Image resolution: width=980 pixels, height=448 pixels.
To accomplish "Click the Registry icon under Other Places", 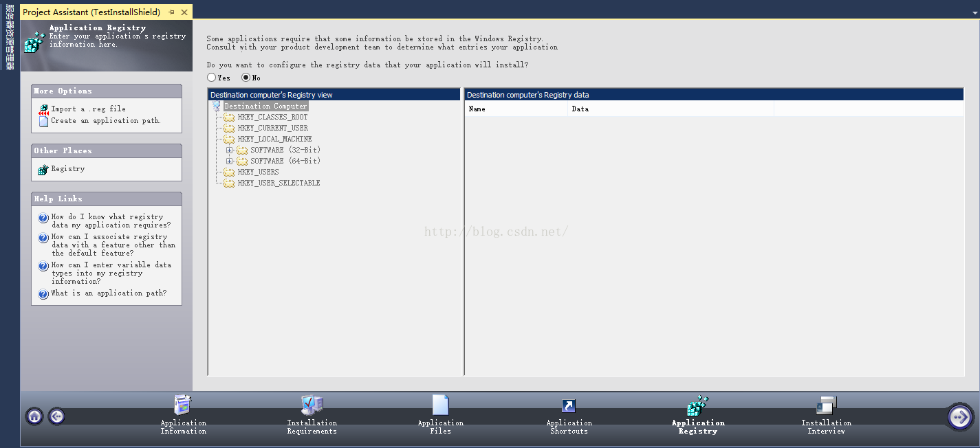I will [x=43, y=169].
